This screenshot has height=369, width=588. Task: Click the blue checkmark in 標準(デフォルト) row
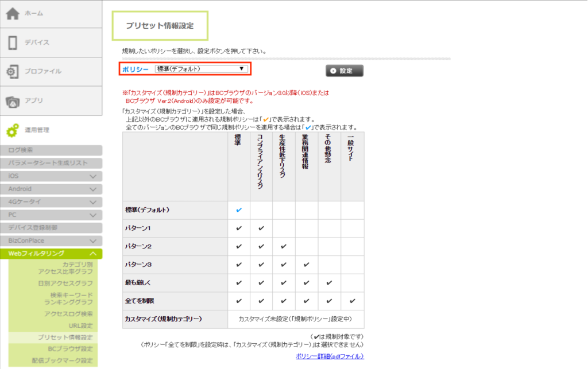pos(239,210)
